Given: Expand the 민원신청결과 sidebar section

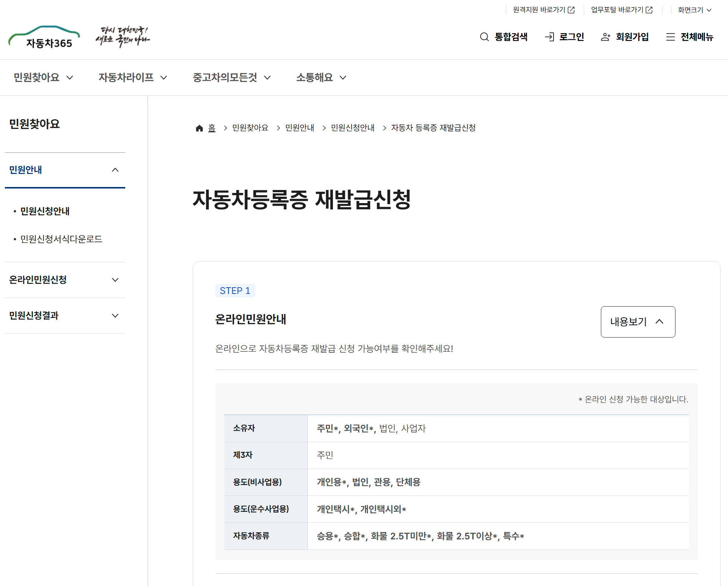Looking at the screenshot, I should [x=115, y=316].
